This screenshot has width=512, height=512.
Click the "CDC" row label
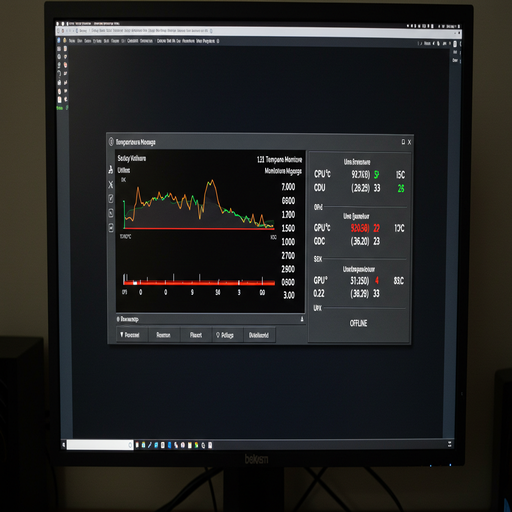319,241
